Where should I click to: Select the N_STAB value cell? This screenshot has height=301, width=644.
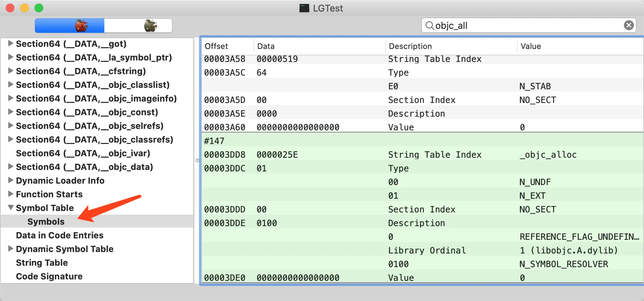coord(535,86)
